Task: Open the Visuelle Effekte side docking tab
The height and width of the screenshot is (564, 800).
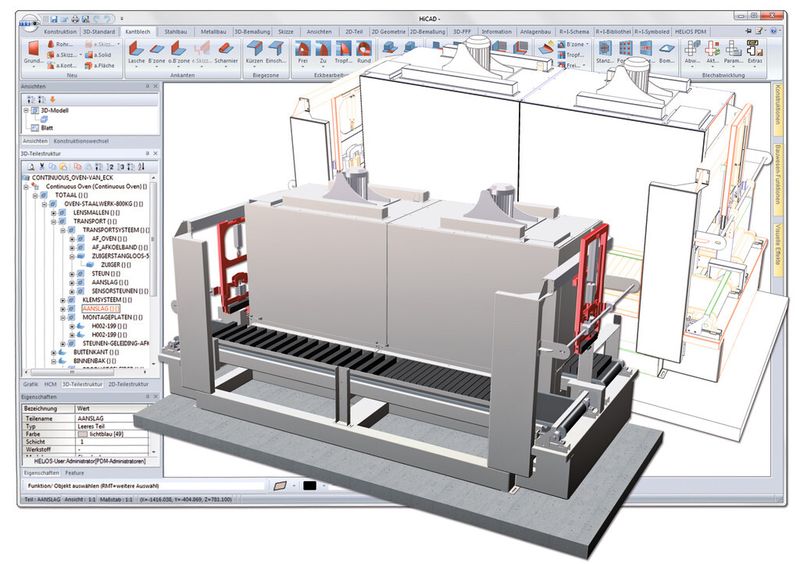Action: point(778,250)
